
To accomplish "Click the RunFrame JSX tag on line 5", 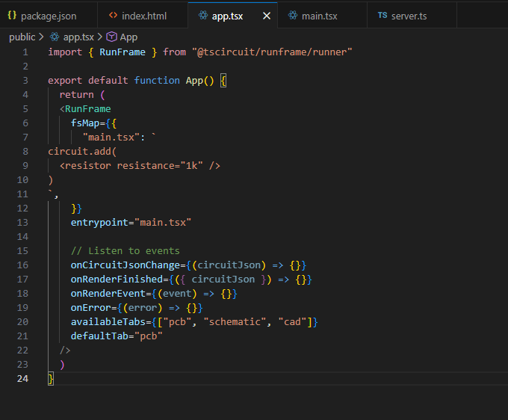I will pyautogui.click(x=87, y=108).
